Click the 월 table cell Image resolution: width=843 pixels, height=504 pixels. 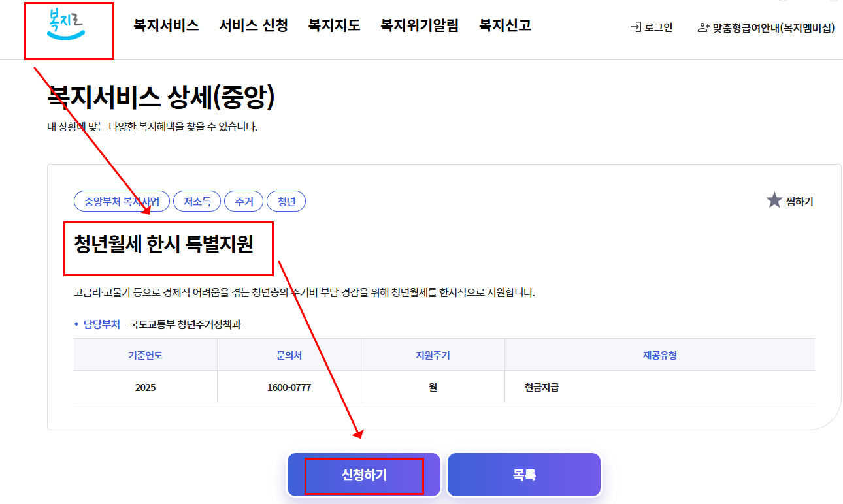433,387
